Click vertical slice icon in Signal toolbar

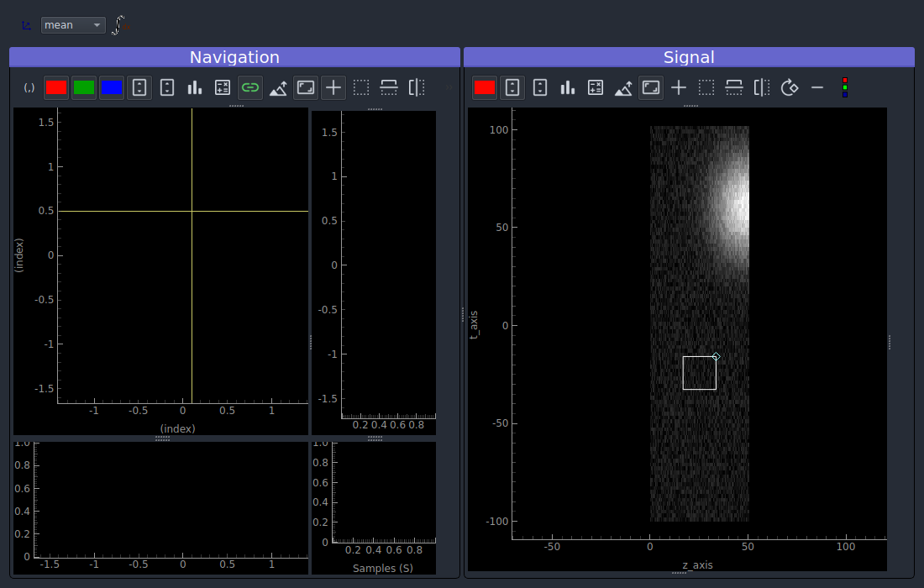(761, 88)
